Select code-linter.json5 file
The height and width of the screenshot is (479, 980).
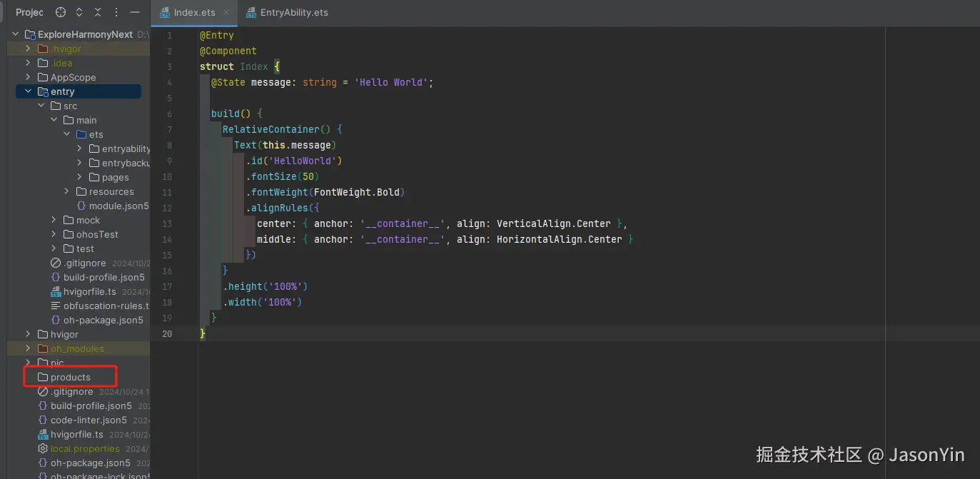89,420
